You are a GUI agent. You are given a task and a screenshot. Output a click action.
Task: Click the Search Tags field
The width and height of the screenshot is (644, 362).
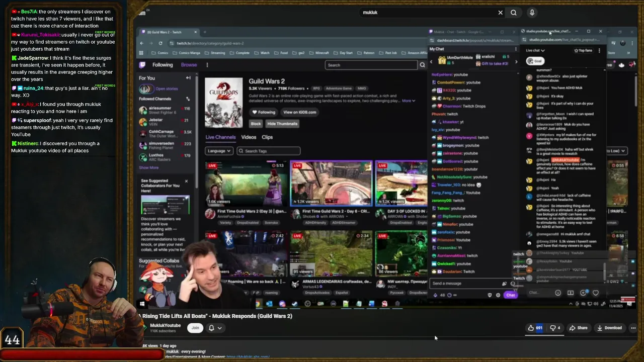(268, 151)
